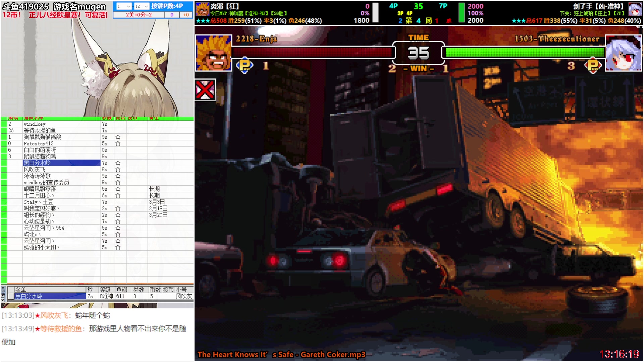Click the star icon for 组长的舔狗
The height and width of the screenshot is (362, 644).
point(118,215)
